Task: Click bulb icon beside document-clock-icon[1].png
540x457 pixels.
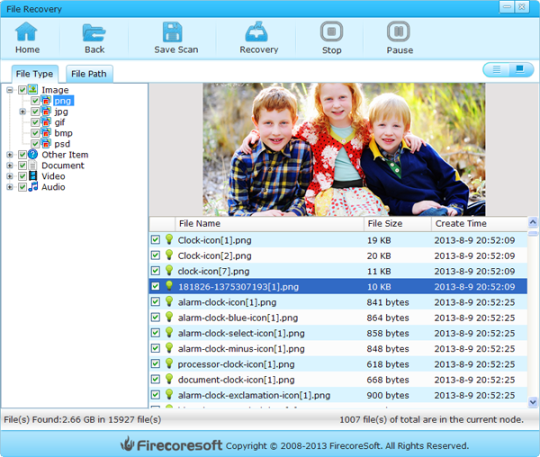Action: click(x=169, y=379)
